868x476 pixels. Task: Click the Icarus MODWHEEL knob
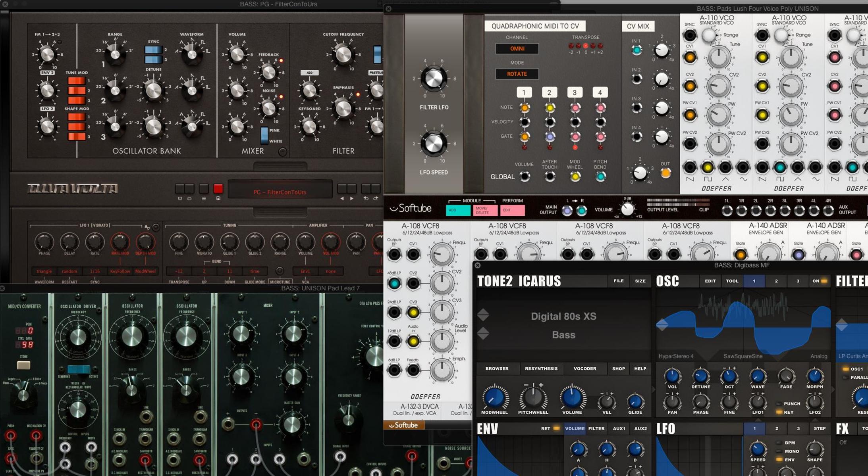click(x=495, y=398)
